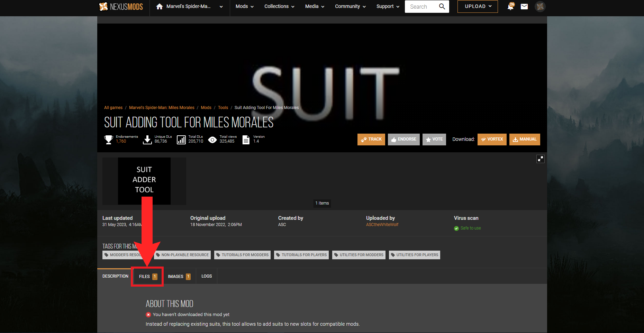Select the Utilities for Players tag
The height and width of the screenshot is (333, 644).
(415, 255)
